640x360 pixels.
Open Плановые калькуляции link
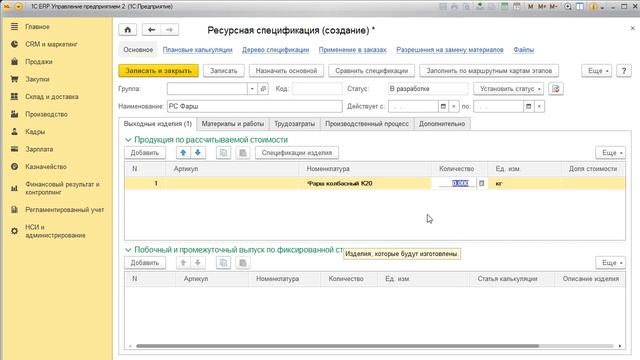click(198, 50)
